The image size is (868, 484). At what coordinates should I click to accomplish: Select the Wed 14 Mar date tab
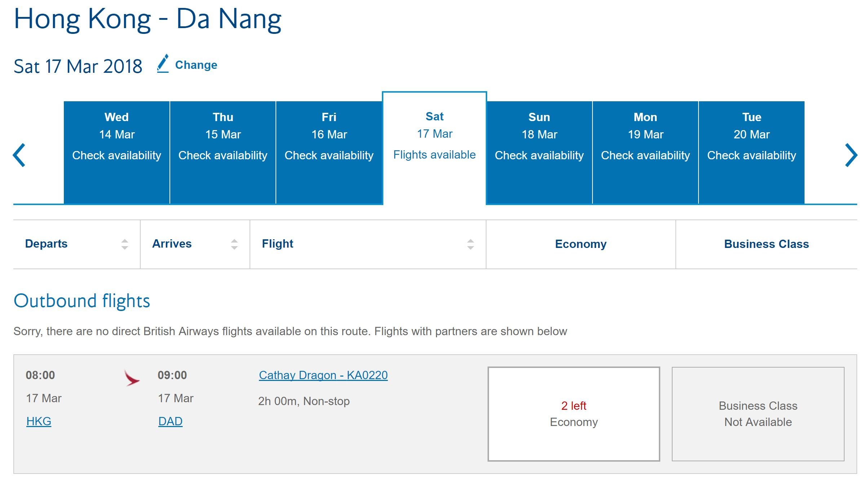point(116,152)
